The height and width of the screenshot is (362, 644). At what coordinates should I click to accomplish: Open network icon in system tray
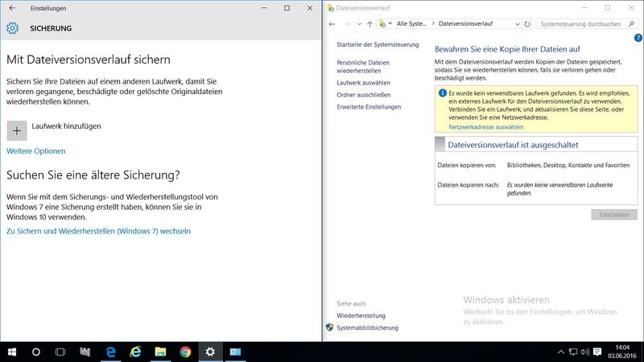pyautogui.click(x=573, y=352)
